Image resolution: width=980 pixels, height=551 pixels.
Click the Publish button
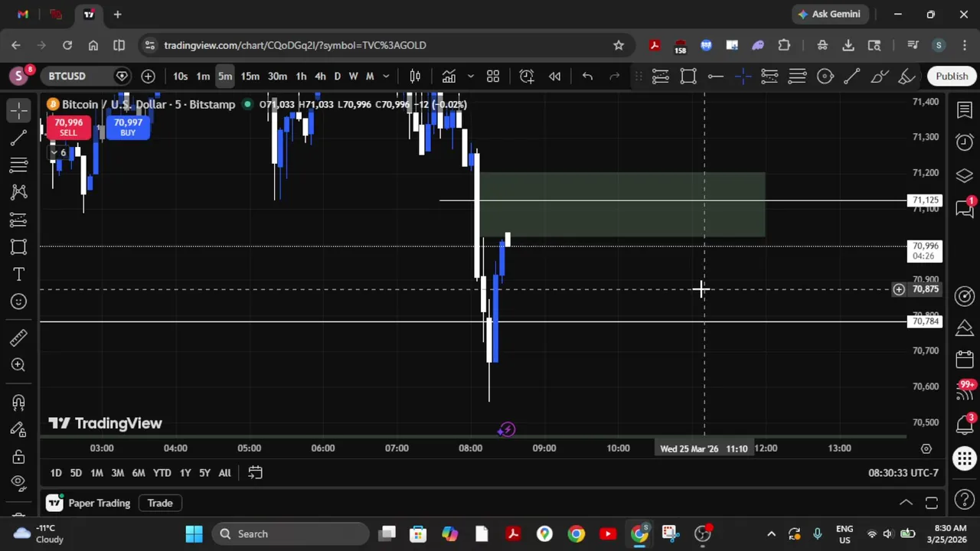click(952, 76)
